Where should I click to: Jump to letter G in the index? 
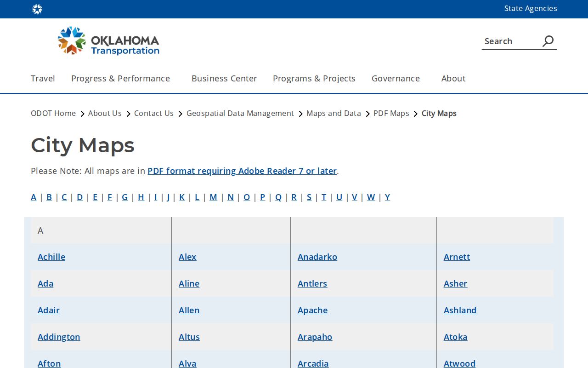(125, 197)
